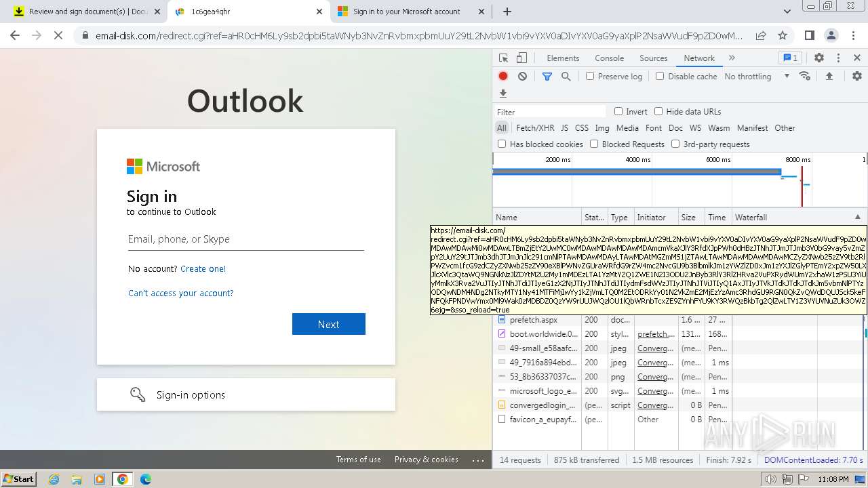Open Internet Explorer from taskbar
Image resolution: width=868 pixels, height=488 pixels.
click(x=54, y=479)
